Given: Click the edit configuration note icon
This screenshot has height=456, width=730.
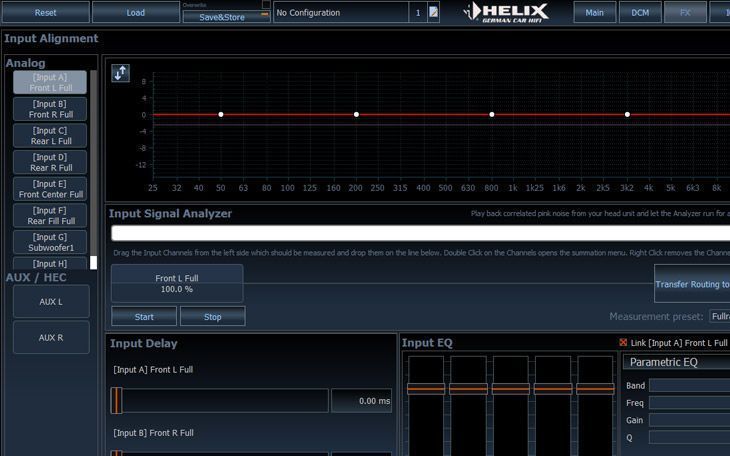Looking at the screenshot, I should pyautogui.click(x=433, y=13).
